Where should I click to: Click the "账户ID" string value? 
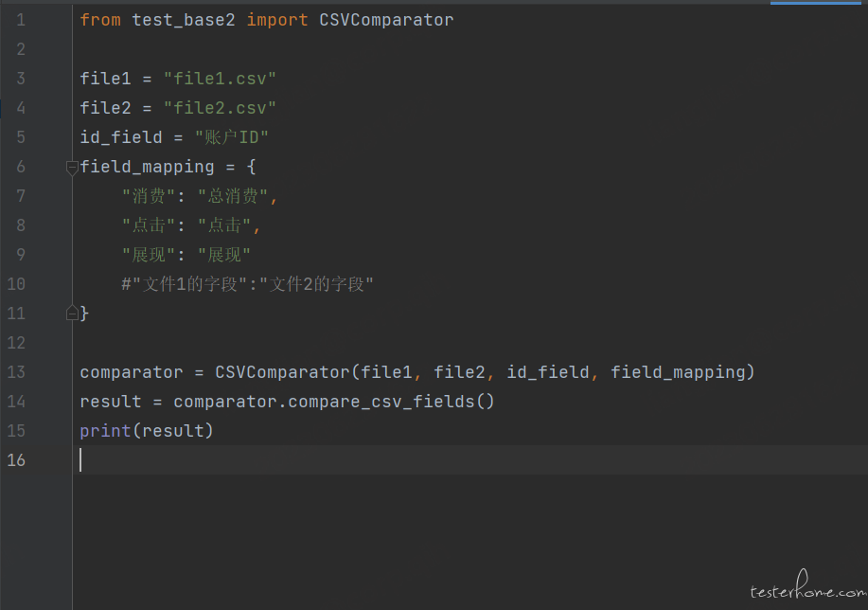[231, 137]
